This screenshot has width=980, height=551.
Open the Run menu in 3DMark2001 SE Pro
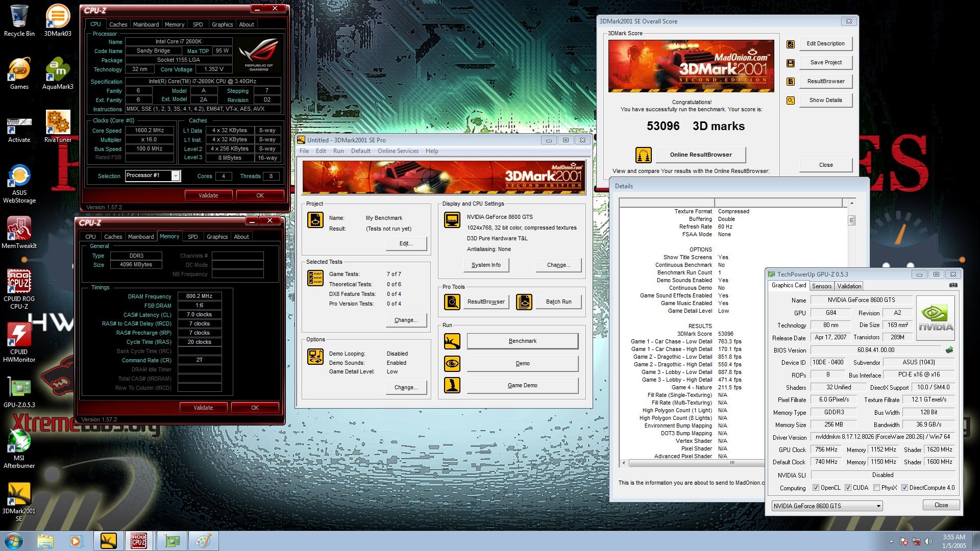pos(338,151)
